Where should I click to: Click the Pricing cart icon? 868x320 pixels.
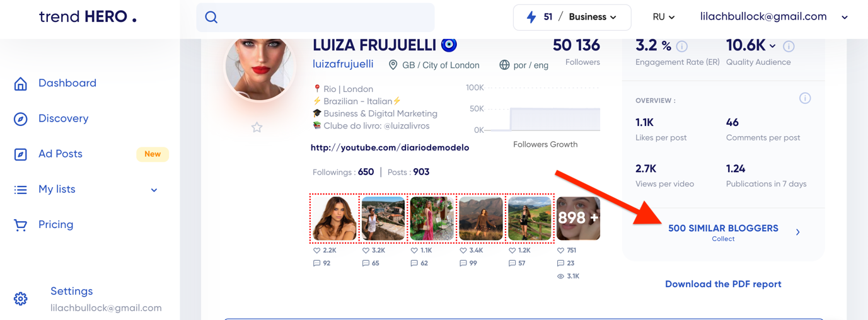pos(21,225)
